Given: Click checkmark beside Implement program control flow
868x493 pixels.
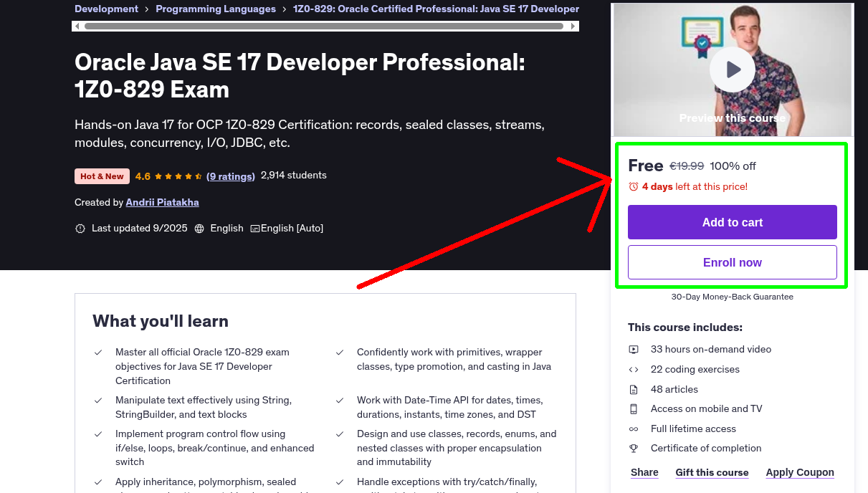Looking at the screenshot, I should (x=98, y=434).
